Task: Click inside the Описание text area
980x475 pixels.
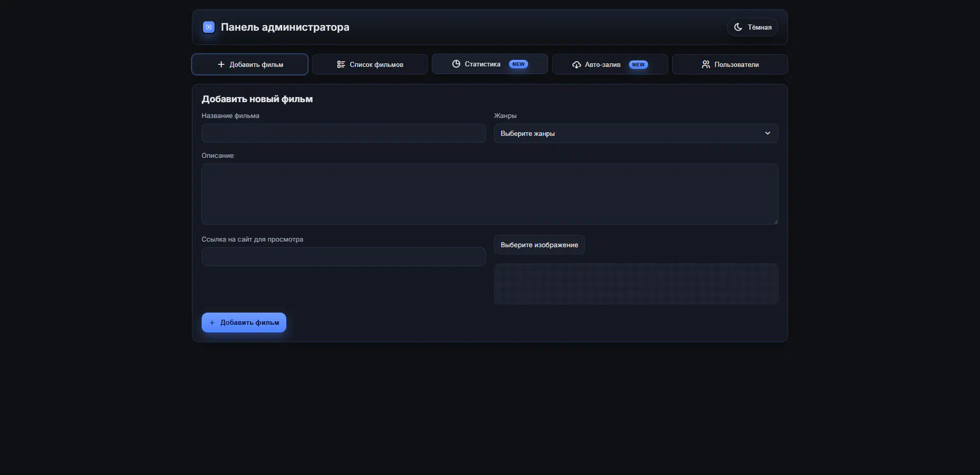Action: (x=489, y=194)
